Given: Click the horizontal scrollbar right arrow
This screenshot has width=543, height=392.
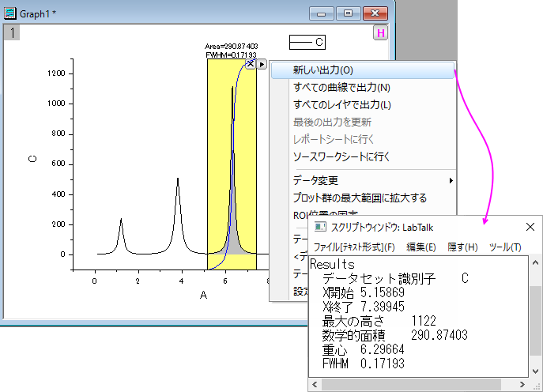Looking at the screenshot, I should pos(522,384).
